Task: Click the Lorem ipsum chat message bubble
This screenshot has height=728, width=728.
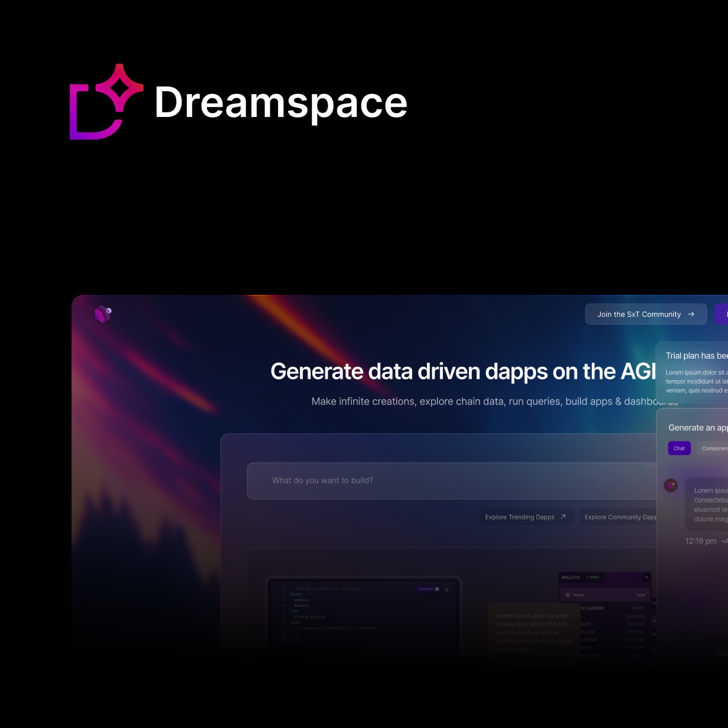Action: 707,504
